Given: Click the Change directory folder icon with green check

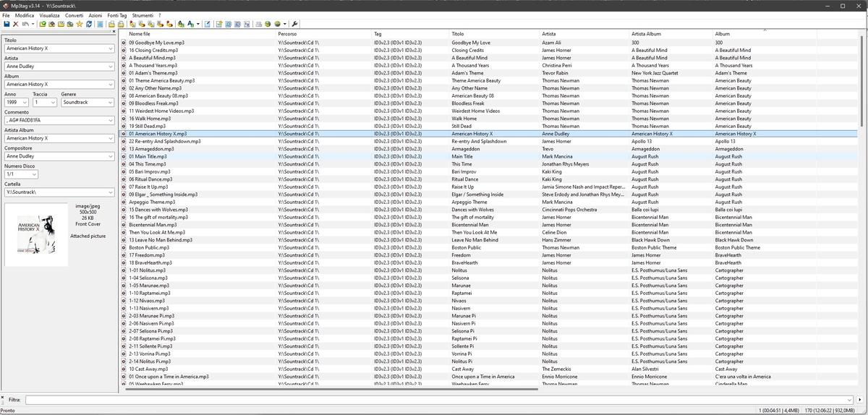Looking at the screenshot, I should coord(43,24).
